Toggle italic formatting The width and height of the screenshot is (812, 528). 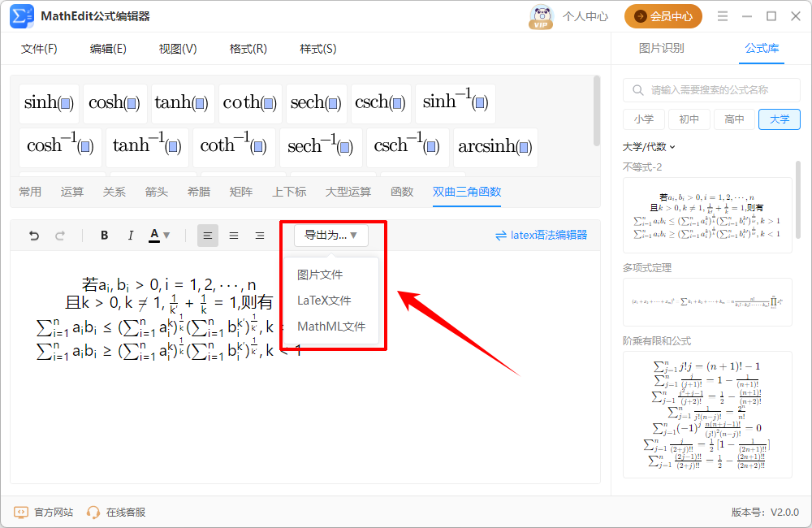click(x=130, y=236)
